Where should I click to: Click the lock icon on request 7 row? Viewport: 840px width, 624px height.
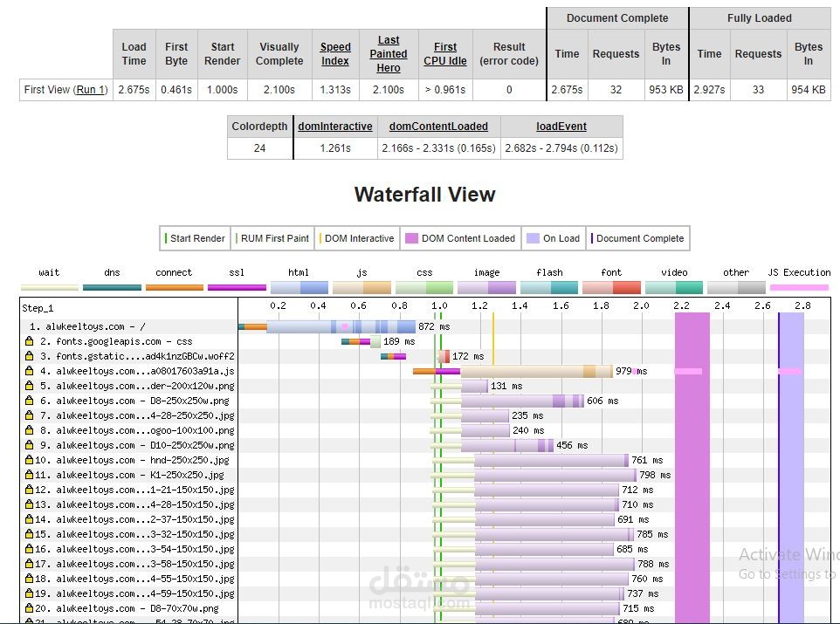click(29, 415)
